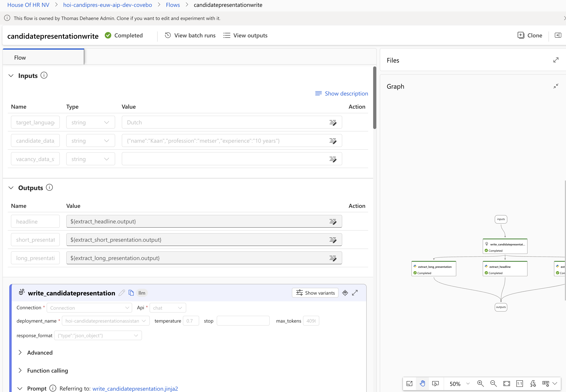Viewport: 566px width, 392px height.
Task: Select the Flow tab
Action: pyautogui.click(x=43, y=57)
